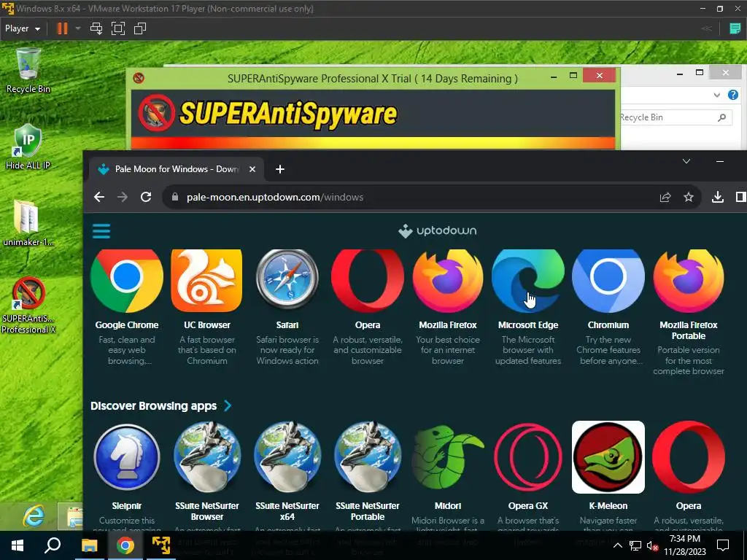Go back in the Chrome browser
747x560 pixels.
coord(99,197)
